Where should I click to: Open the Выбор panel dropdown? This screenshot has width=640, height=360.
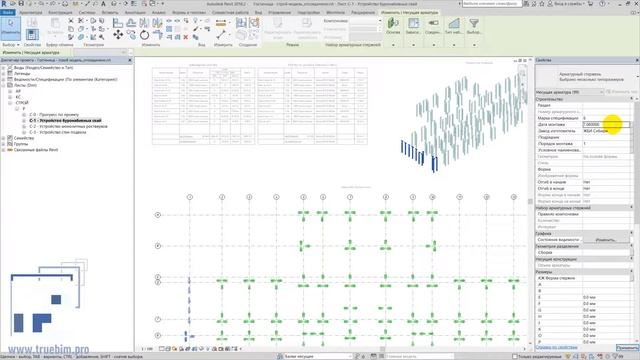[11, 44]
